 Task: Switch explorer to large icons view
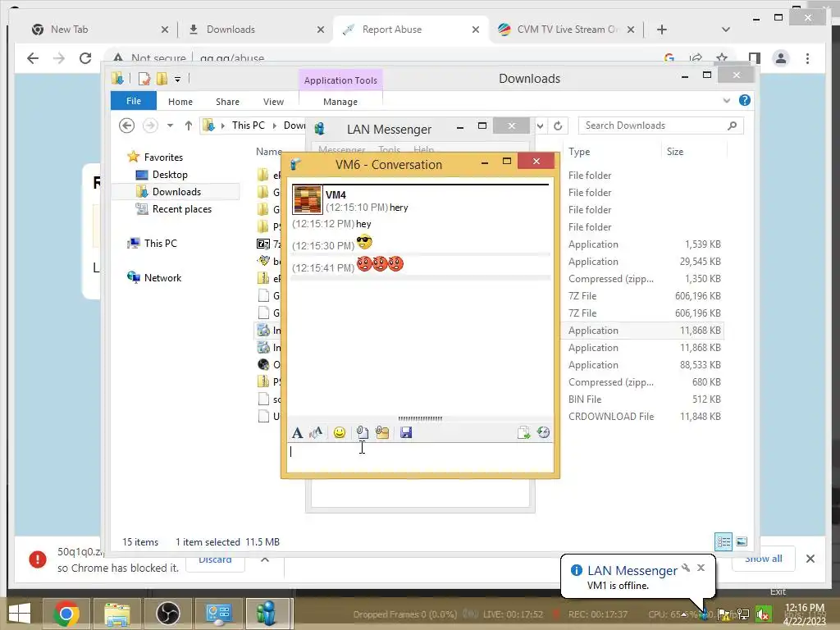[x=742, y=541]
